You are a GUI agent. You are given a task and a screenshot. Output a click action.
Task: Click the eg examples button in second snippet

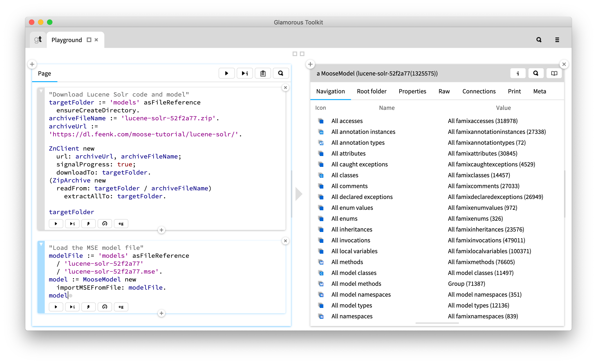(121, 307)
